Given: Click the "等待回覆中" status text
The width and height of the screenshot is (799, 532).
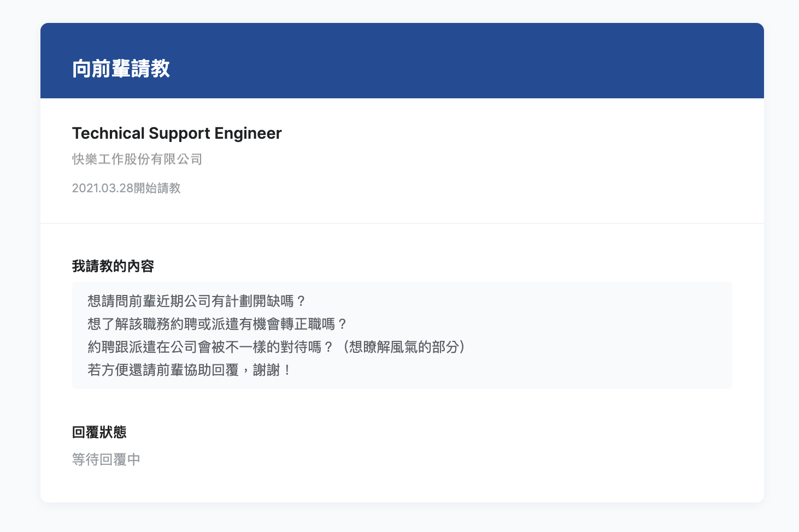Looking at the screenshot, I should [x=107, y=459].
